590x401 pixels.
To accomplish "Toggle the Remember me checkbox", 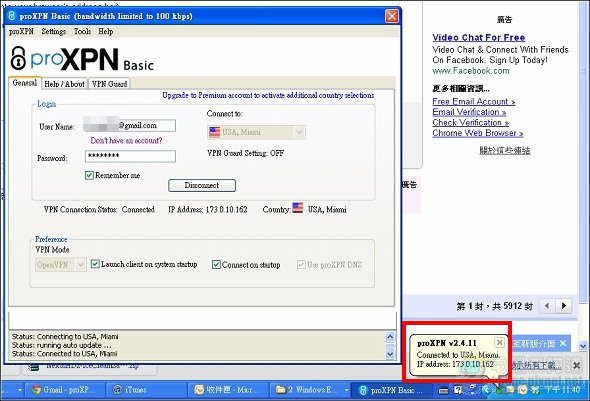I will 89,175.
